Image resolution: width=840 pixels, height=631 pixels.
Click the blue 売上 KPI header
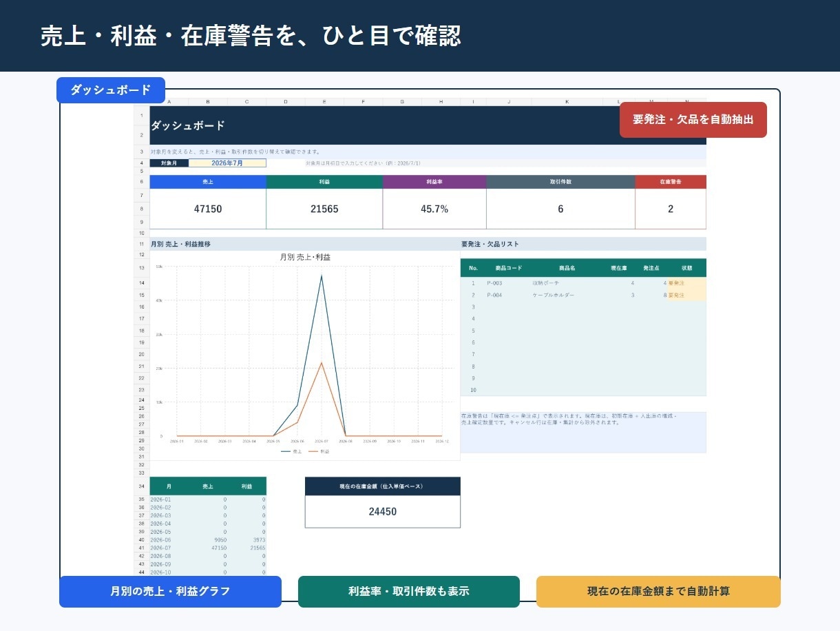pyautogui.click(x=208, y=182)
